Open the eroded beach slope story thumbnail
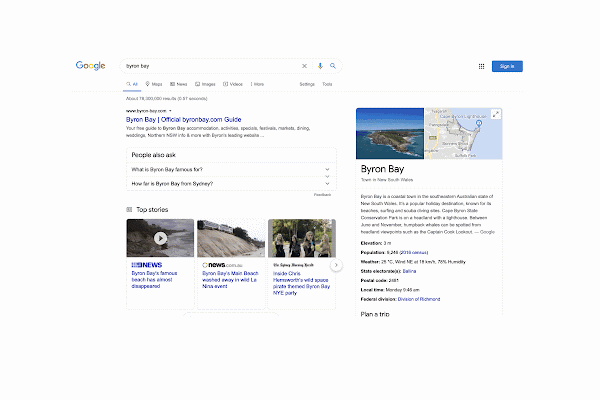Image resolution: width=600 pixels, height=400 pixels. tap(231, 238)
